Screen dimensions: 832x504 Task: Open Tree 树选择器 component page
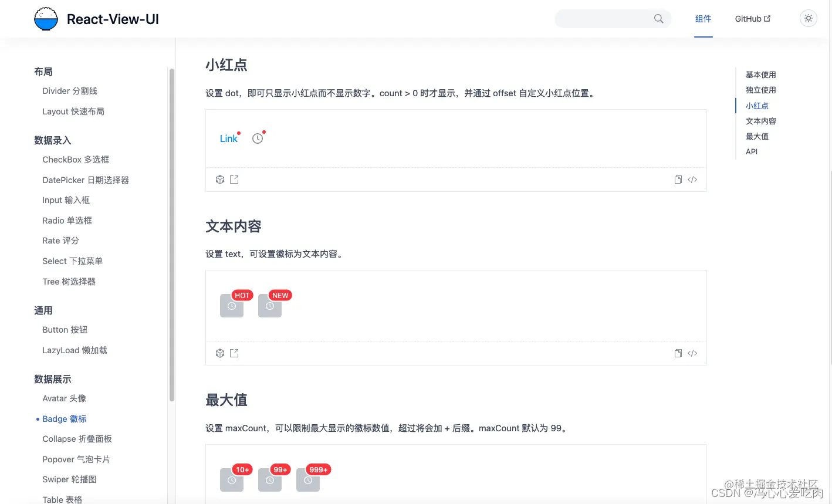coord(70,281)
